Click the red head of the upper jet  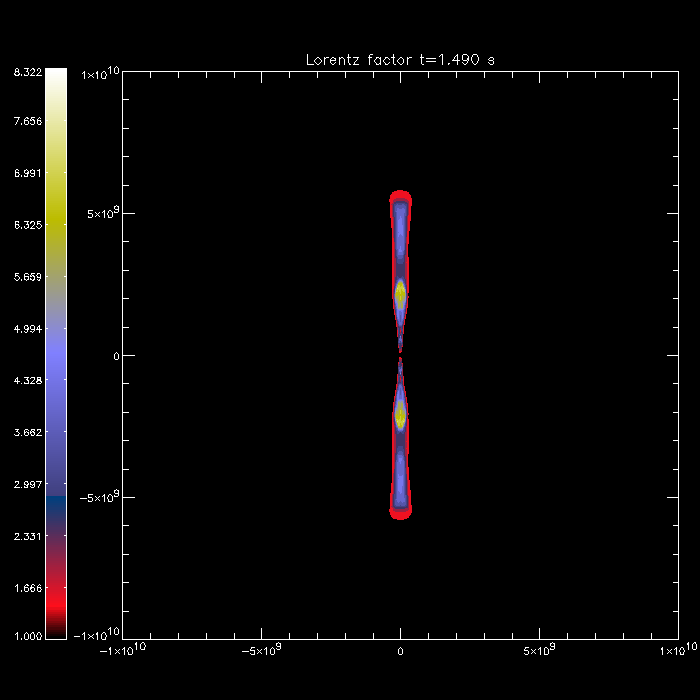click(x=400, y=196)
